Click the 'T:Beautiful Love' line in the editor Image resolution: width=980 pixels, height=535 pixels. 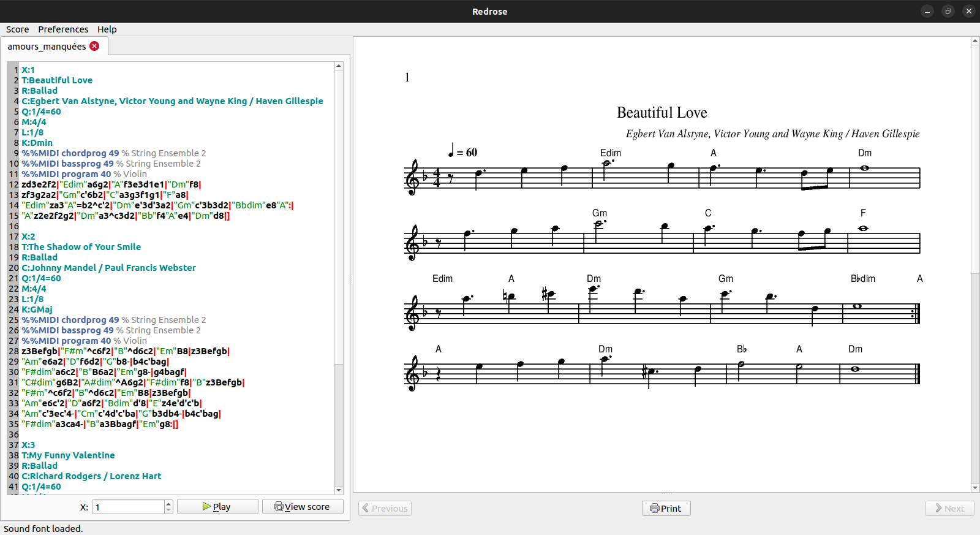coord(57,80)
